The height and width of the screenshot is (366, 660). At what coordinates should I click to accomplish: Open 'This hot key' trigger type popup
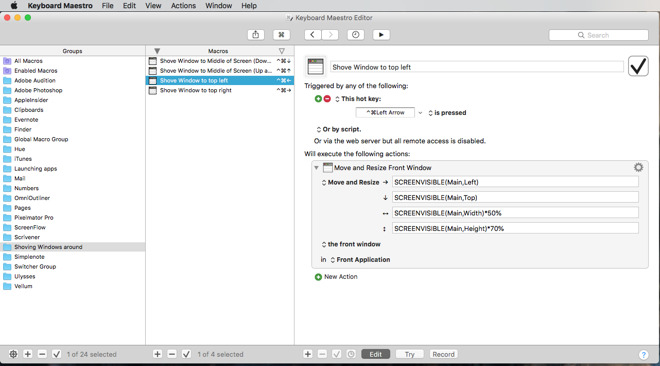(358, 99)
